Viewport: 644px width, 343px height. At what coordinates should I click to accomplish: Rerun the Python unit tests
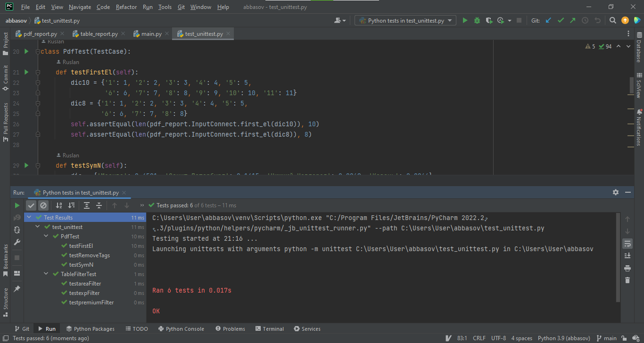17,205
